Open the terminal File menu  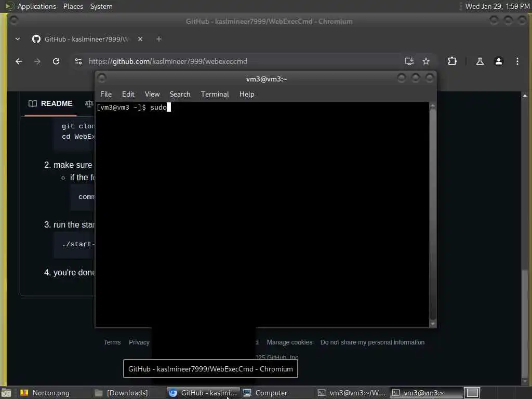pos(106,95)
